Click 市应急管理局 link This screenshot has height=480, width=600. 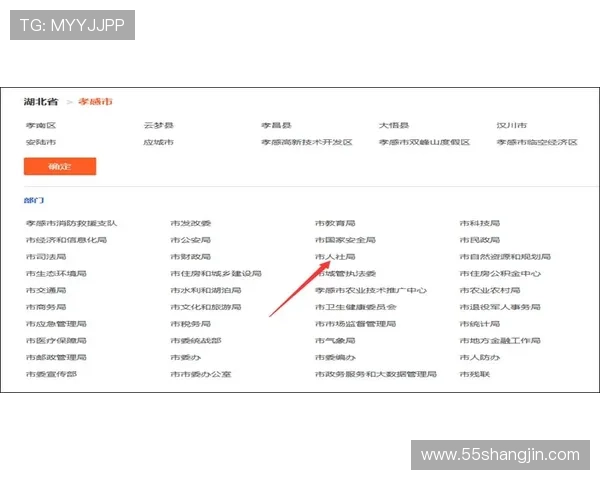(x=56, y=324)
